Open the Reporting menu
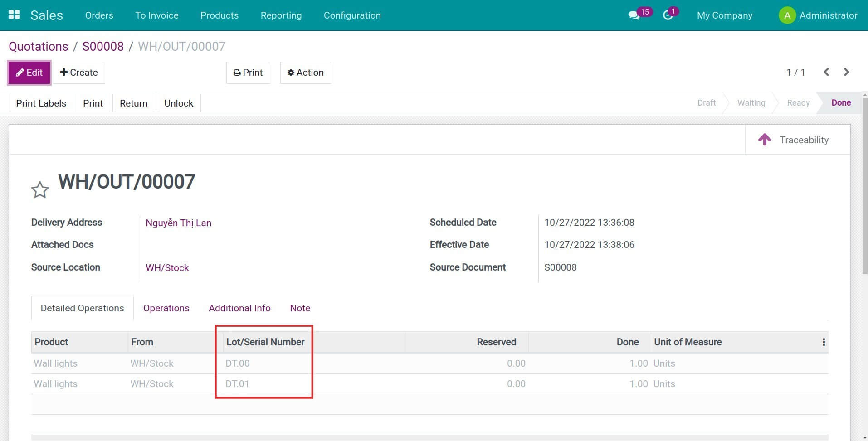 pyautogui.click(x=281, y=15)
